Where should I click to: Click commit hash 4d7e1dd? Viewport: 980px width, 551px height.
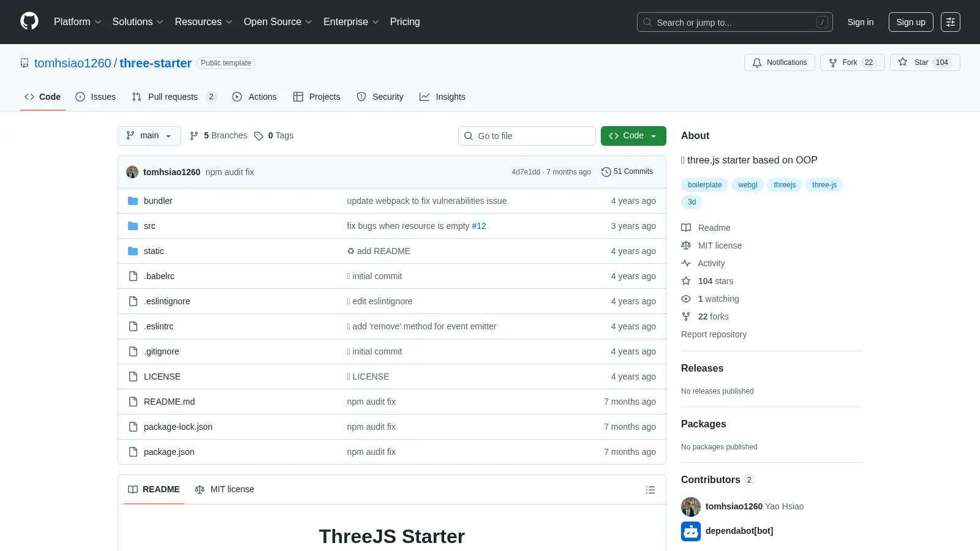[x=526, y=172]
